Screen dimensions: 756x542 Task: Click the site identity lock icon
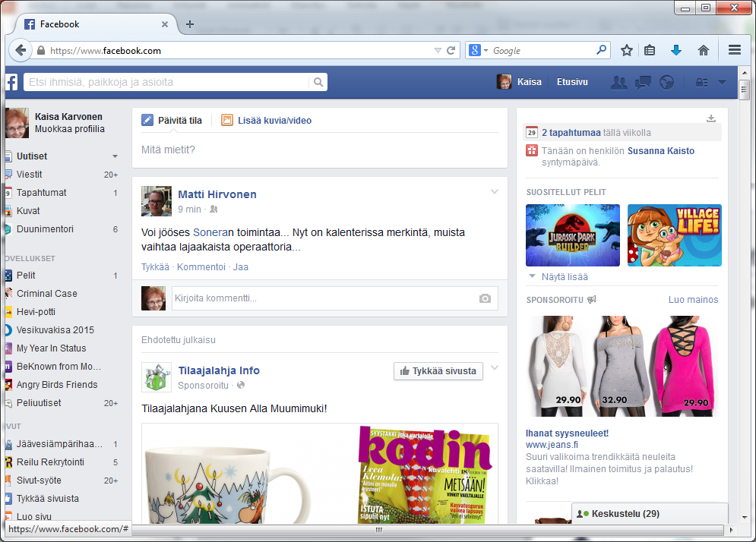[x=41, y=51]
